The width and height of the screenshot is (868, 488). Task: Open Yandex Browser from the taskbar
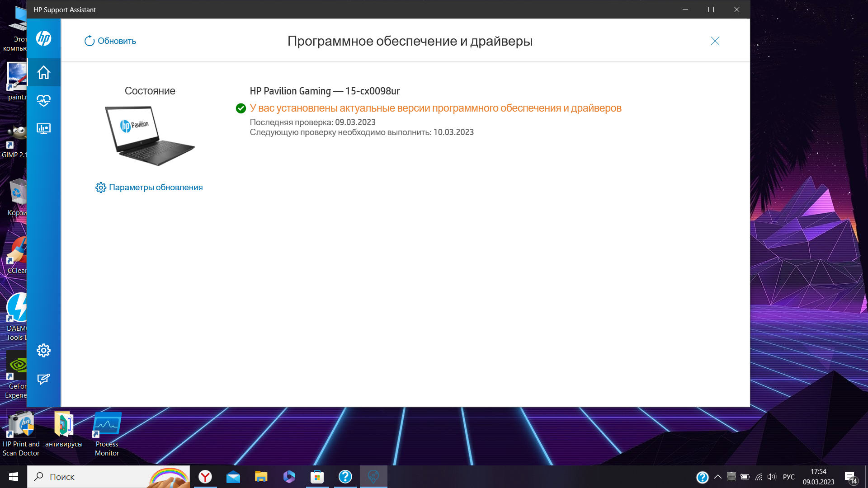click(x=205, y=476)
